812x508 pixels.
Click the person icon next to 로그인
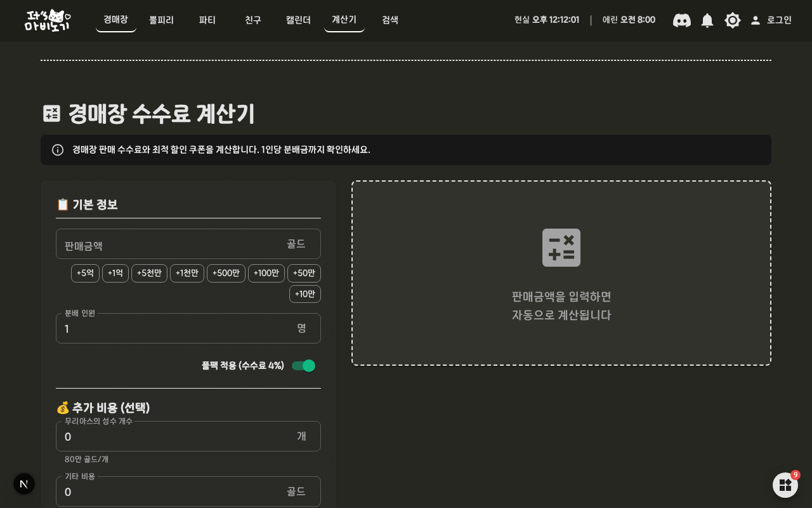click(x=756, y=20)
